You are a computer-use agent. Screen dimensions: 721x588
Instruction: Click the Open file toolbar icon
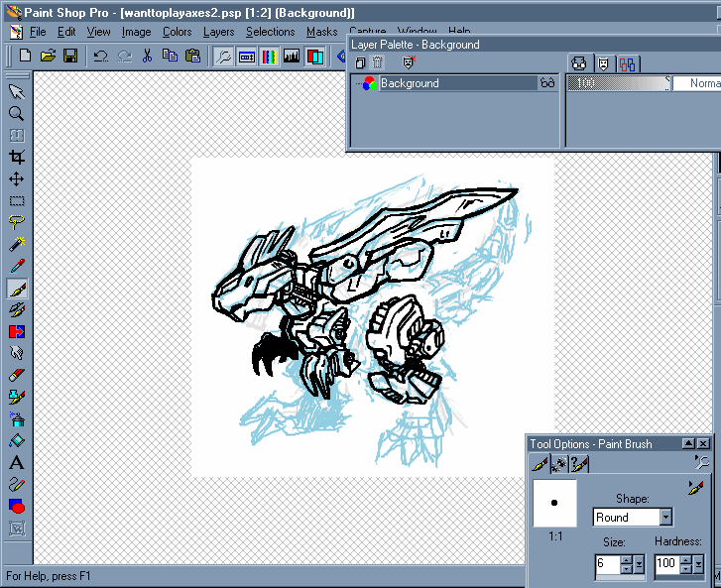coord(48,57)
